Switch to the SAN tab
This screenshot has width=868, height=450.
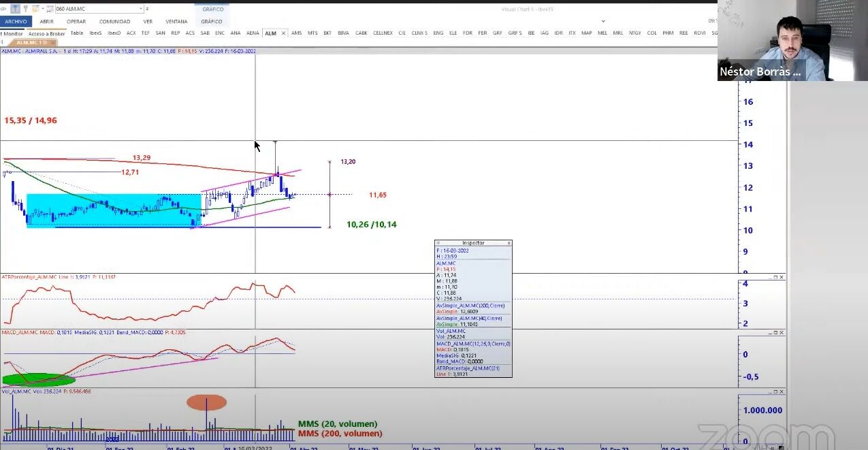pos(160,33)
